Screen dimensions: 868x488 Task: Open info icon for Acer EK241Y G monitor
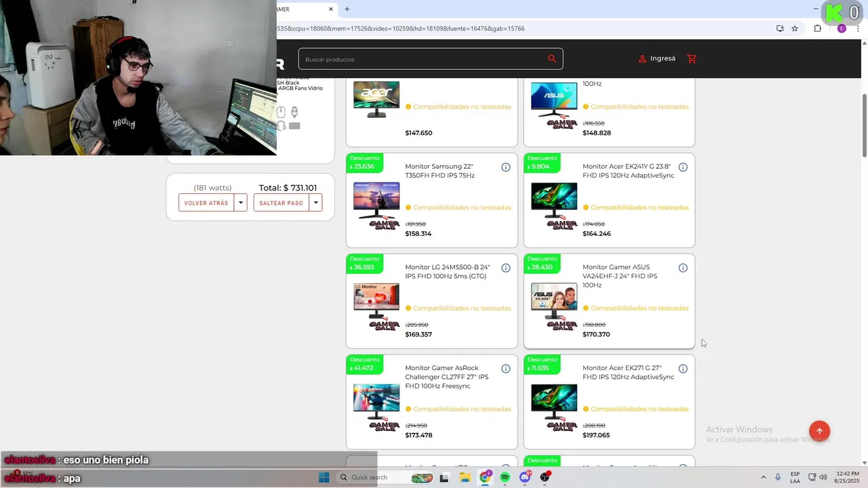pos(683,167)
